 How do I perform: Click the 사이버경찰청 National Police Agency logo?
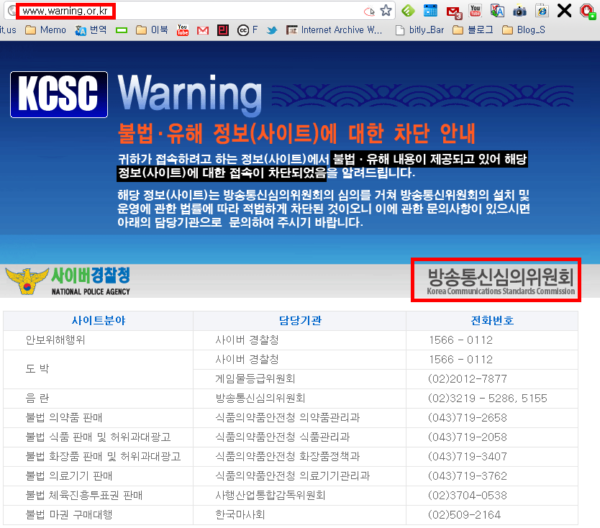click(68, 281)
